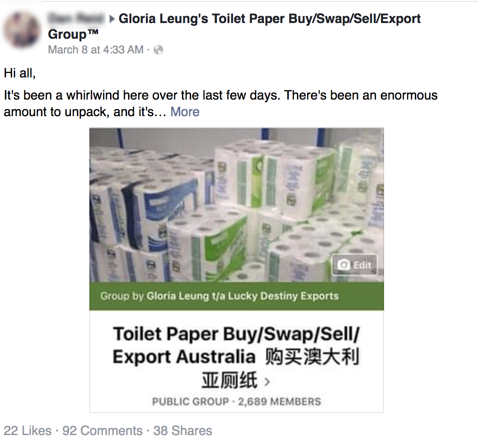View the 22 Likes

(x=28, y=430)
